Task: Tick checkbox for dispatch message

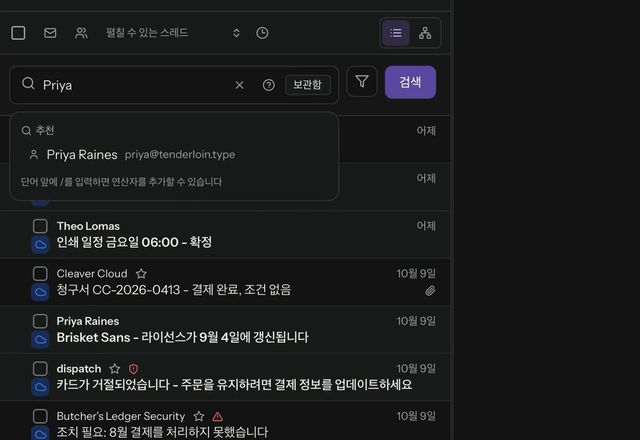Action: [x=40, y=369]
